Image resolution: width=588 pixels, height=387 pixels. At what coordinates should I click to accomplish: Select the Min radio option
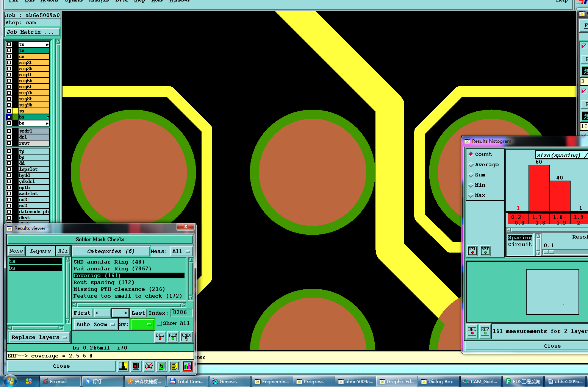point(471,185)
